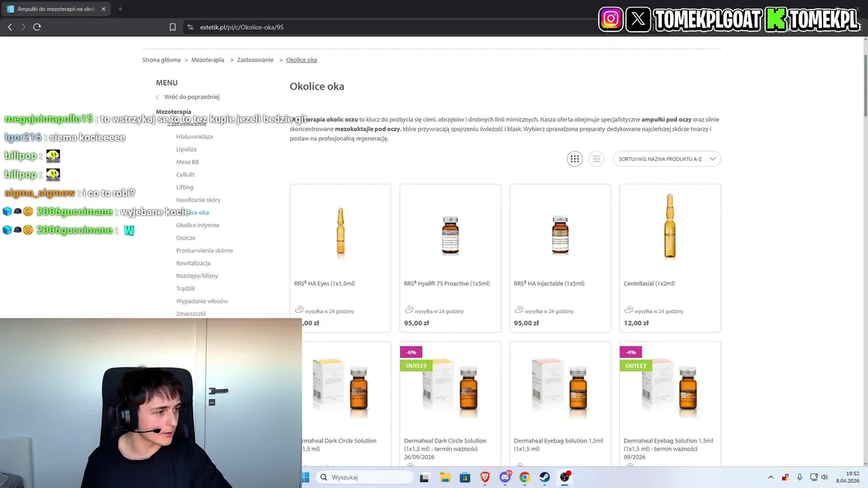The width and height of the screenshot is (868, 488).
Task: Click the green Kick logo in overlay
Action: pos(777,20)
